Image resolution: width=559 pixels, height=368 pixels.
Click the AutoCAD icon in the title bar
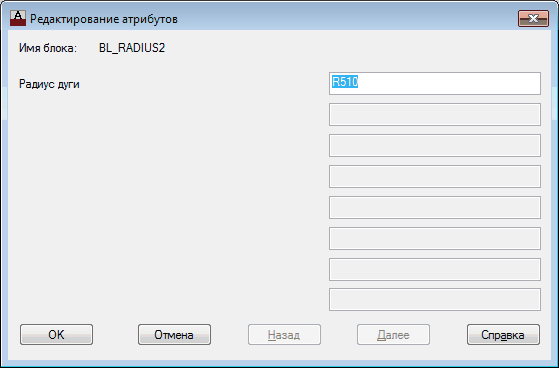(18, 18)
